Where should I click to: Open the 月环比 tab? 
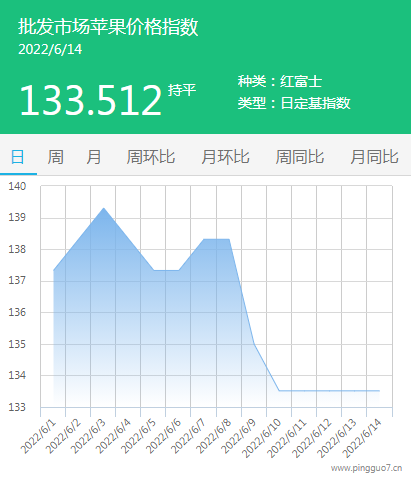pyautogui.click(x=225, y=157)
